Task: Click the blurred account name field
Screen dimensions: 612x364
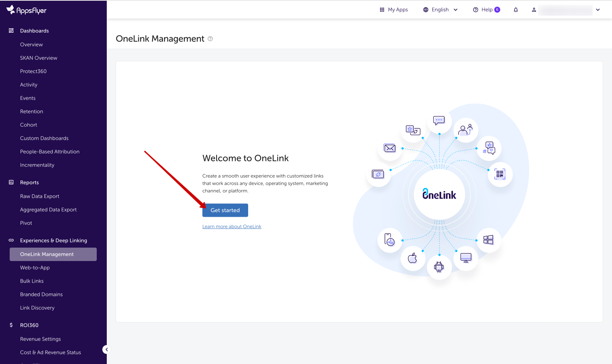Action: click(565, 10)
